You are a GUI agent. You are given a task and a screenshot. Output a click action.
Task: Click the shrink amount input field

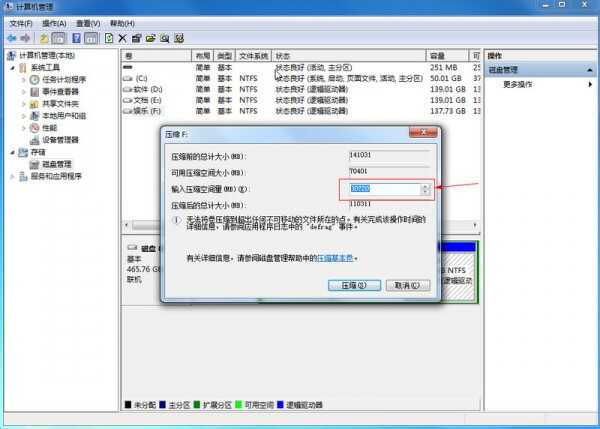coord(384,189)
